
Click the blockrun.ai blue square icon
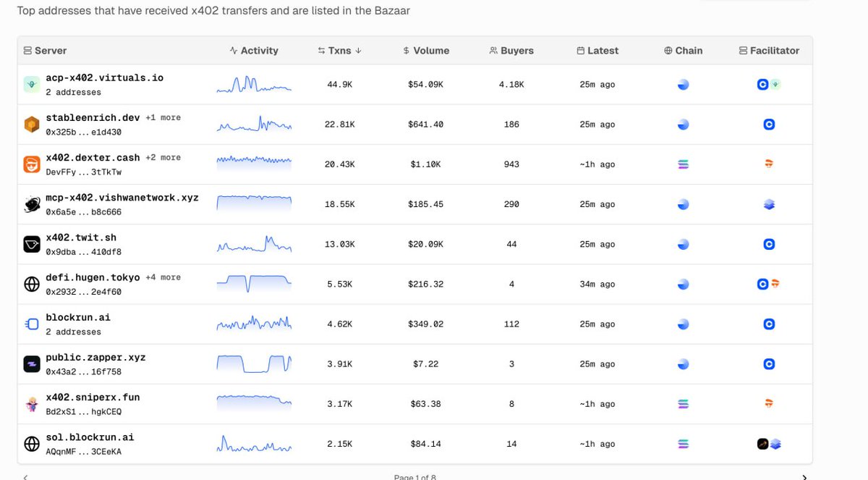(31, 324)
